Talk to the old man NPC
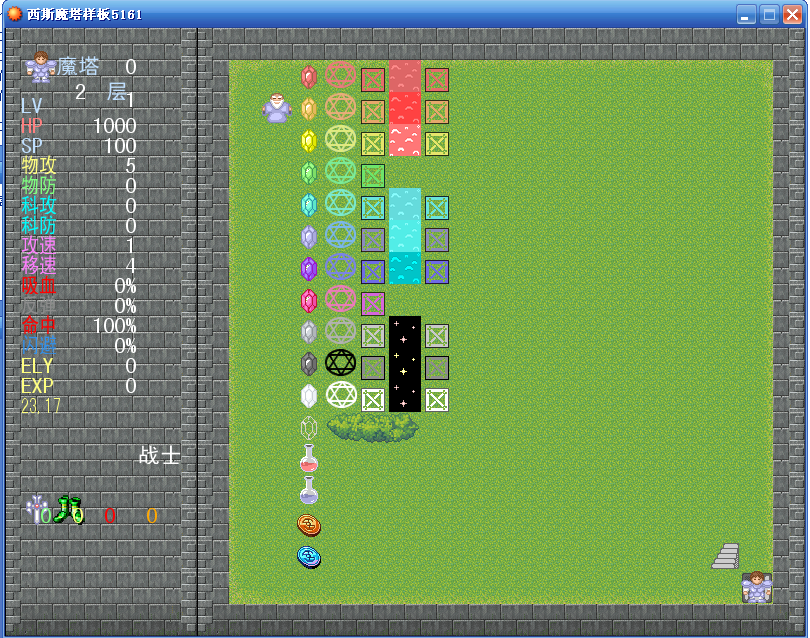 (x=277, y=108)
